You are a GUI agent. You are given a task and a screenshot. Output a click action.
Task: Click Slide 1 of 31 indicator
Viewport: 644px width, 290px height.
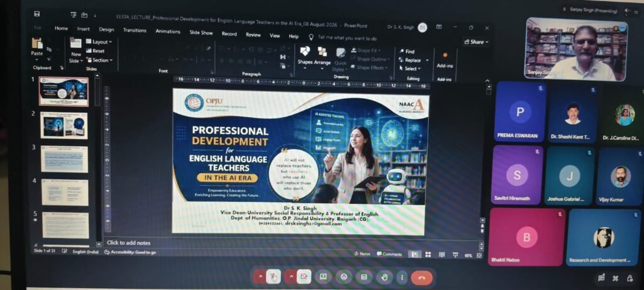pos(45,250)
